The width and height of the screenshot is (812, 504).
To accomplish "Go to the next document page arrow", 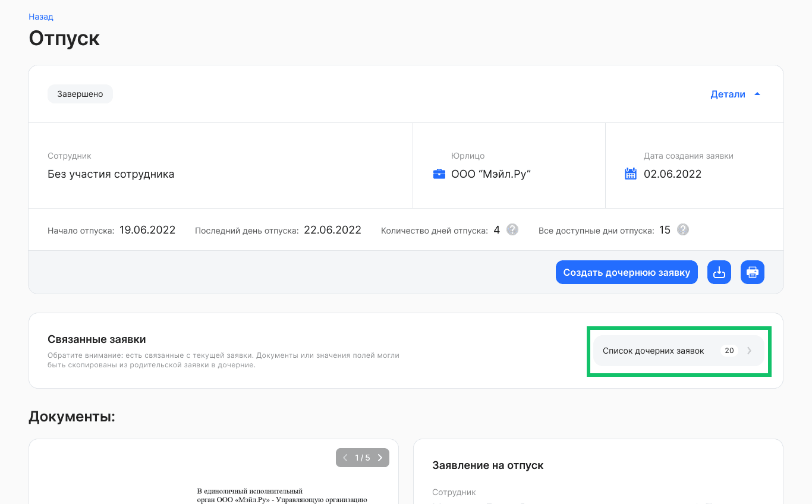I will [x=380, y=458].
